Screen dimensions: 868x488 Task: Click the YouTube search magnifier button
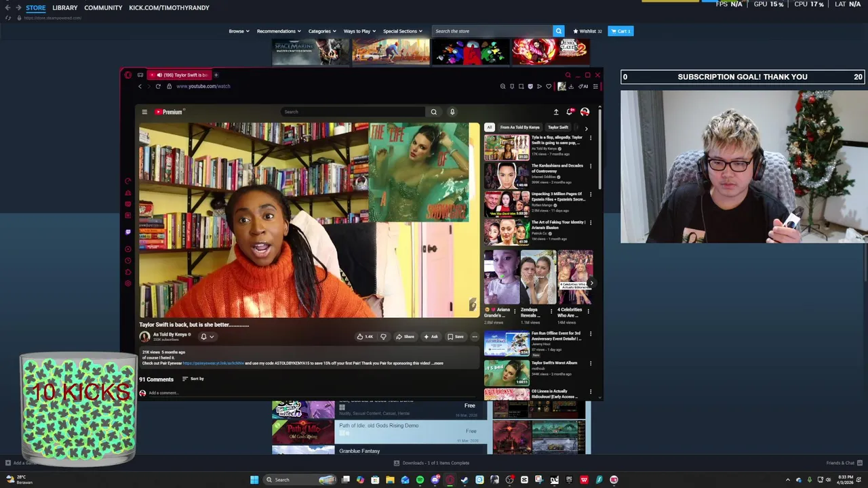click(x=434, y=112)
